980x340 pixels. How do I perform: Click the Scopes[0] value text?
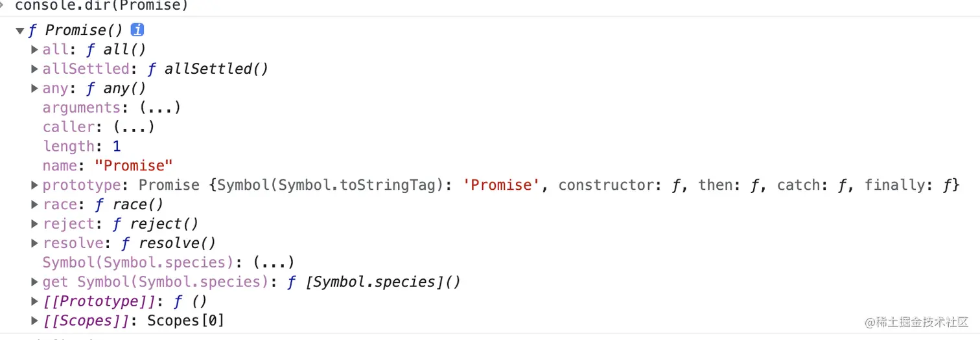185,321
